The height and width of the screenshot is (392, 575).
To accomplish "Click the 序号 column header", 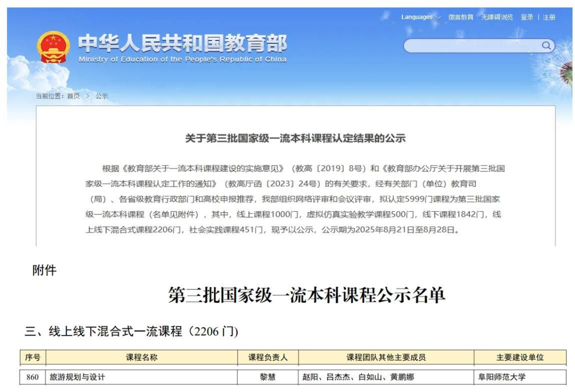I will click(x=33, y=357).
